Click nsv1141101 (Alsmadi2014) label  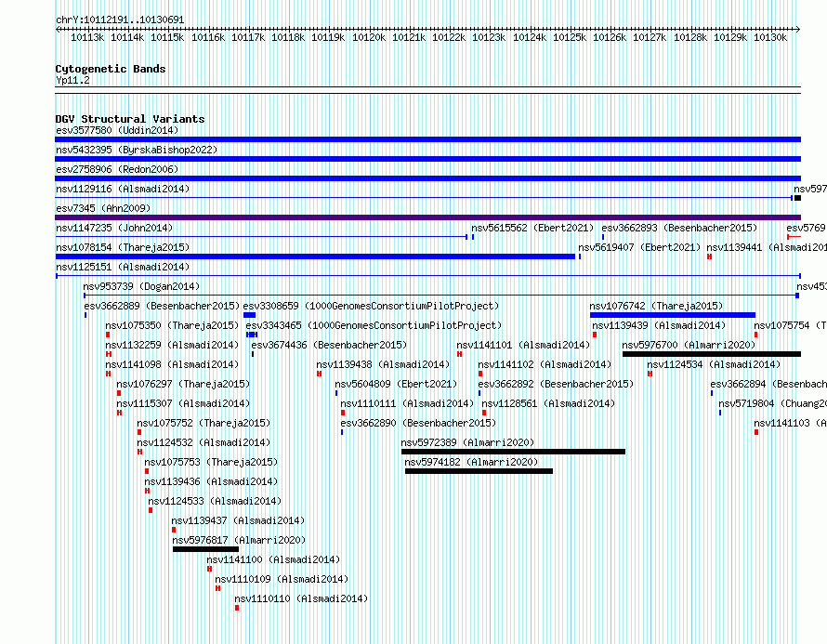(523, 345)
